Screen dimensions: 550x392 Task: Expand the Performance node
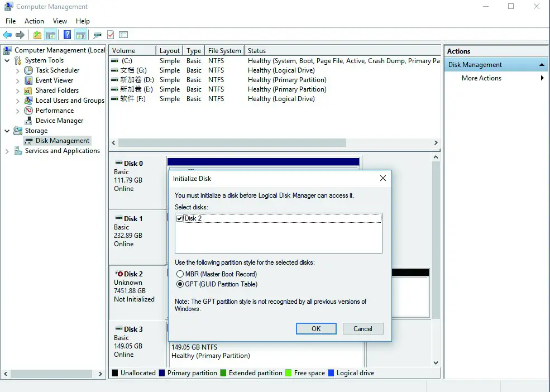(x=17, y=111)
